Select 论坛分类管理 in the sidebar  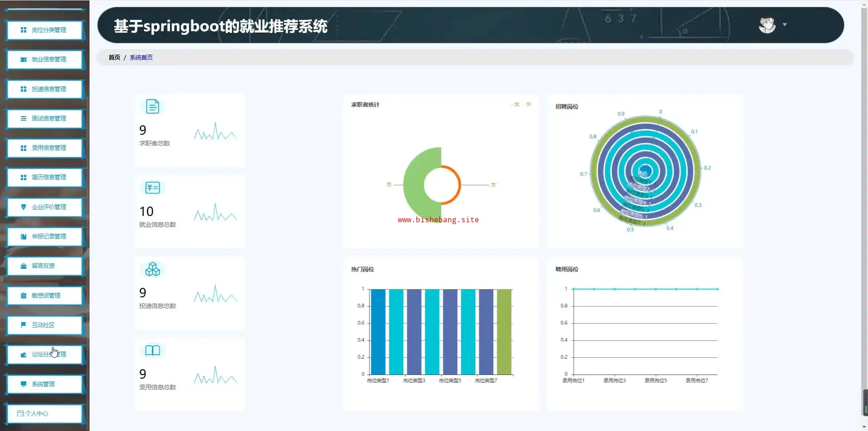tap(45, 355)
